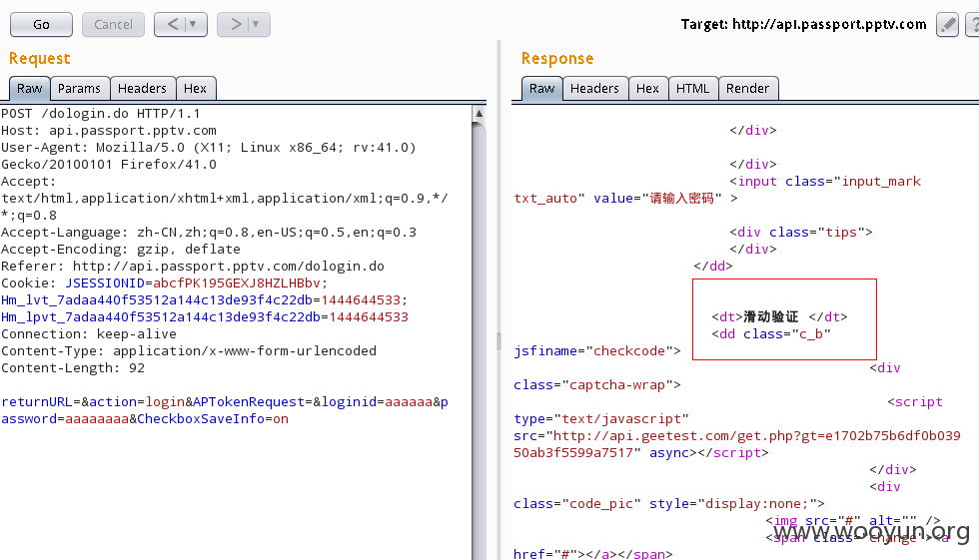
Task: Click the Request panel heading
Action: coord(39,59)
